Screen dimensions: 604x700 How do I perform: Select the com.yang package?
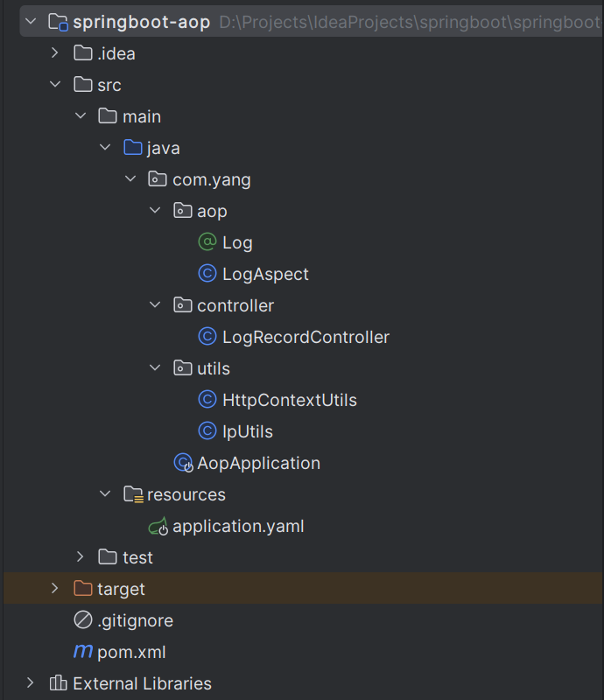211,179
